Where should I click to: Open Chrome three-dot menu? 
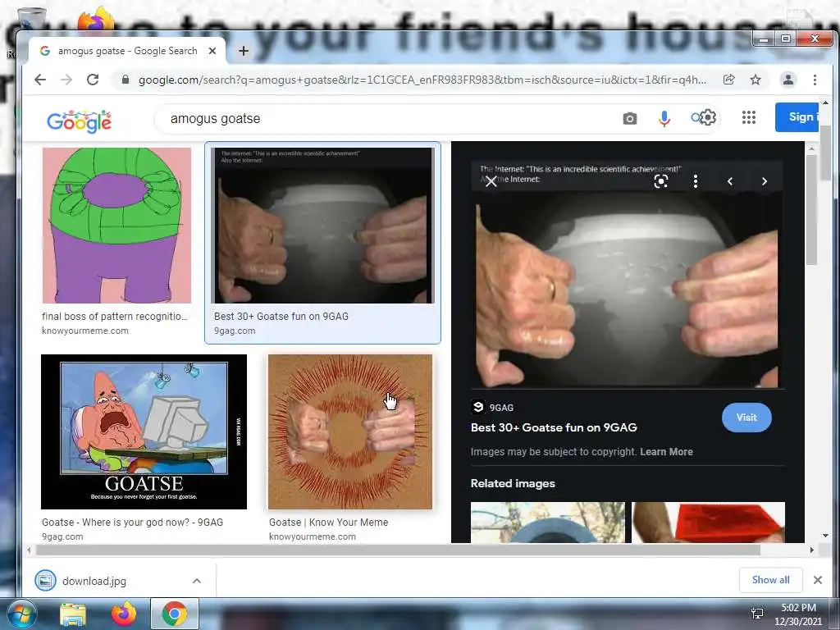(815, 80)
